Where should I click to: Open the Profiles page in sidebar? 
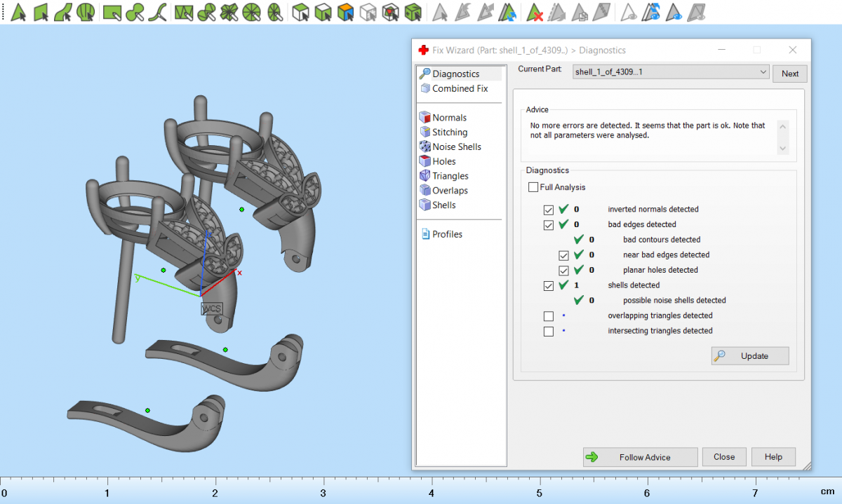(x=447, y=234)
